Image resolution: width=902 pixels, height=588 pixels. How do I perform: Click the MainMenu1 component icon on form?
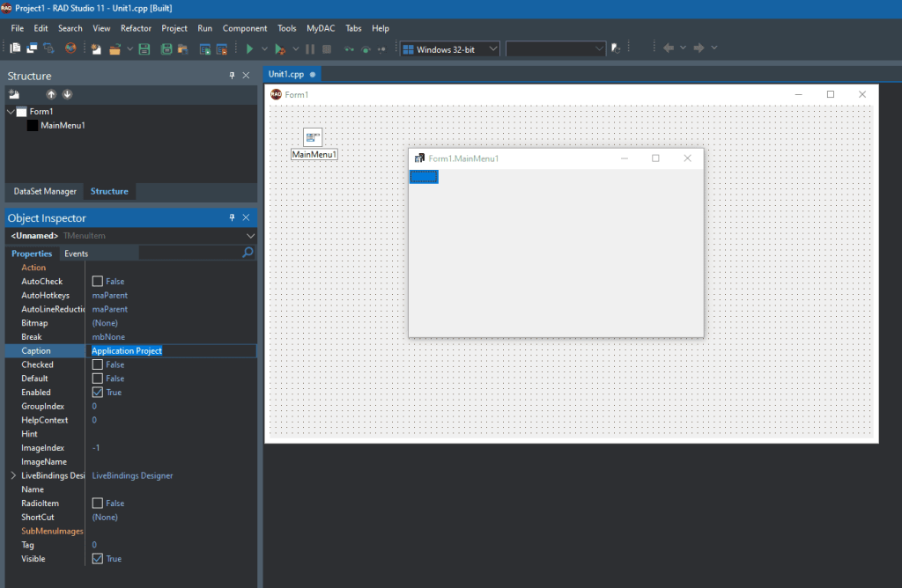pyautogui.click(x=313, y=137)
